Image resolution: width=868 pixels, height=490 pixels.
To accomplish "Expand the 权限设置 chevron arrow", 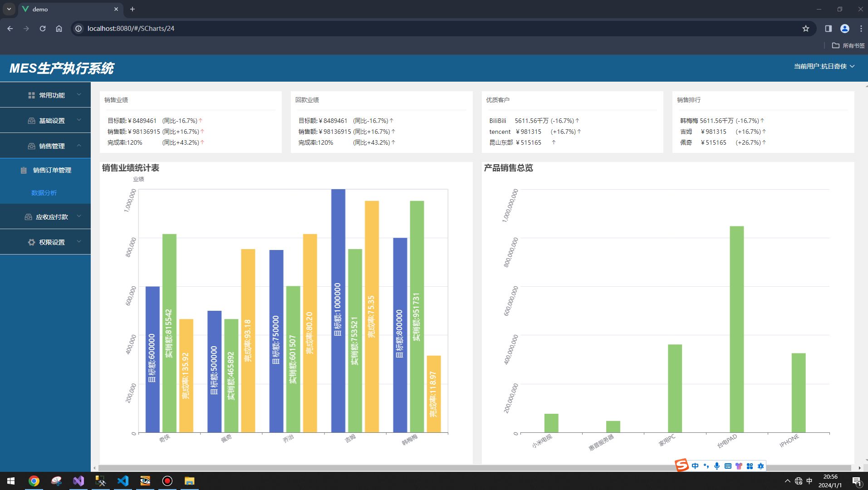I will [79, 242].
